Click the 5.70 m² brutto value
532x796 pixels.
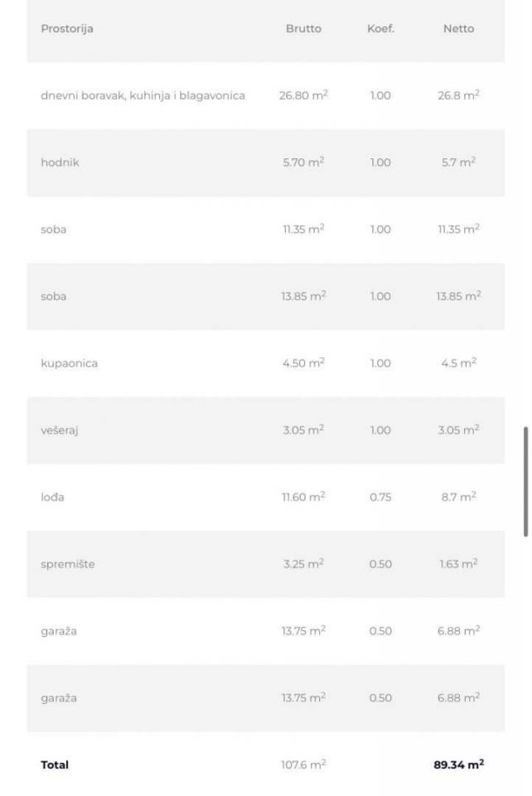[x=303, y=163]
